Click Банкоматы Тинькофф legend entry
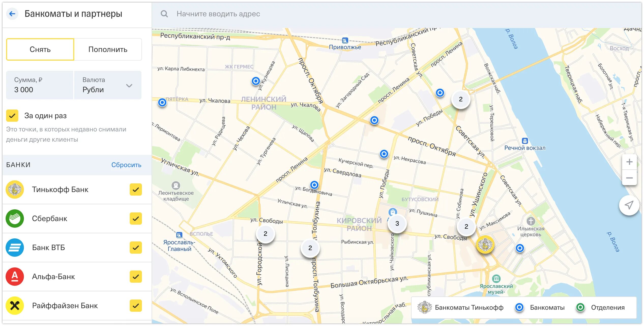644x326 pixels. pyautogui.click(x=460, y=307)
